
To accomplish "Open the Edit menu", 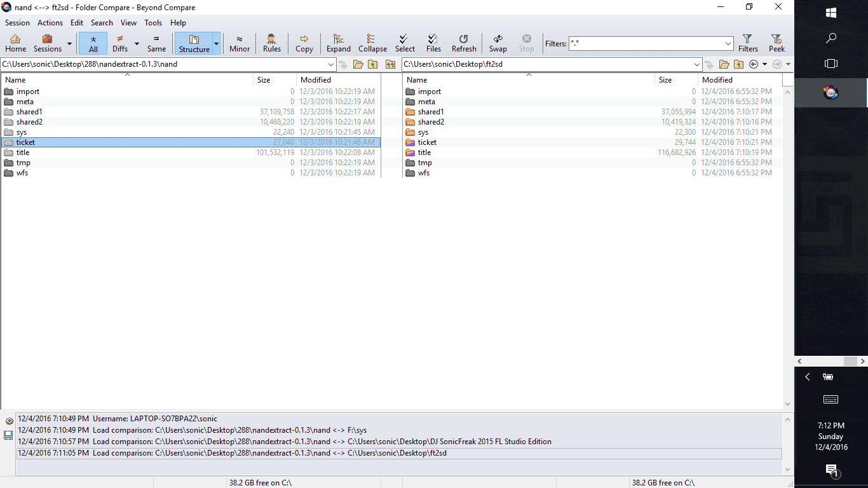I will pos(77,23).
